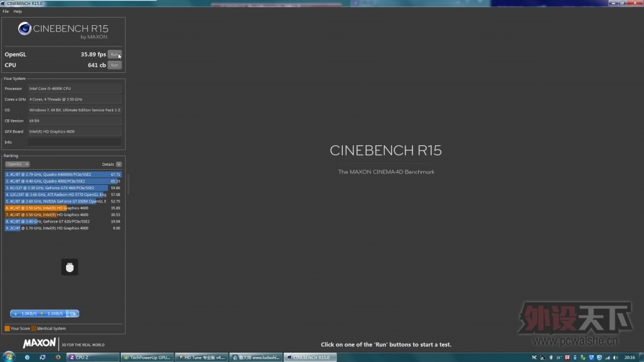Click the Your Score orange legend swatch

tap(7, 328)
